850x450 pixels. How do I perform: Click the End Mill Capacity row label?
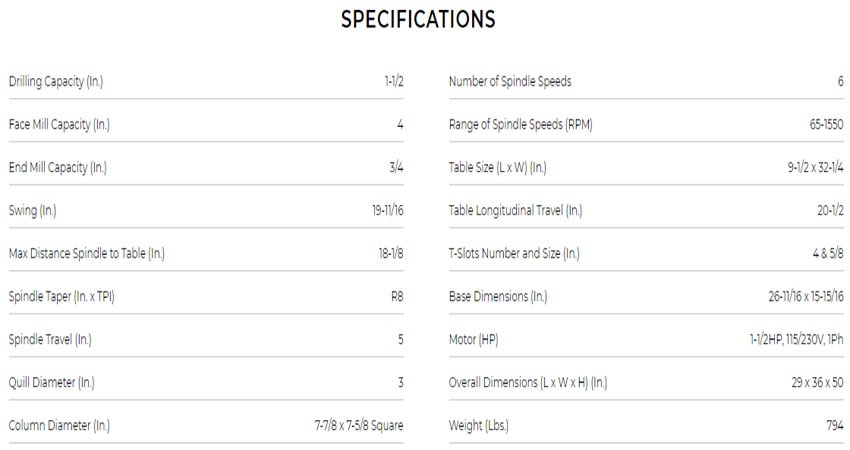point(57,168)
